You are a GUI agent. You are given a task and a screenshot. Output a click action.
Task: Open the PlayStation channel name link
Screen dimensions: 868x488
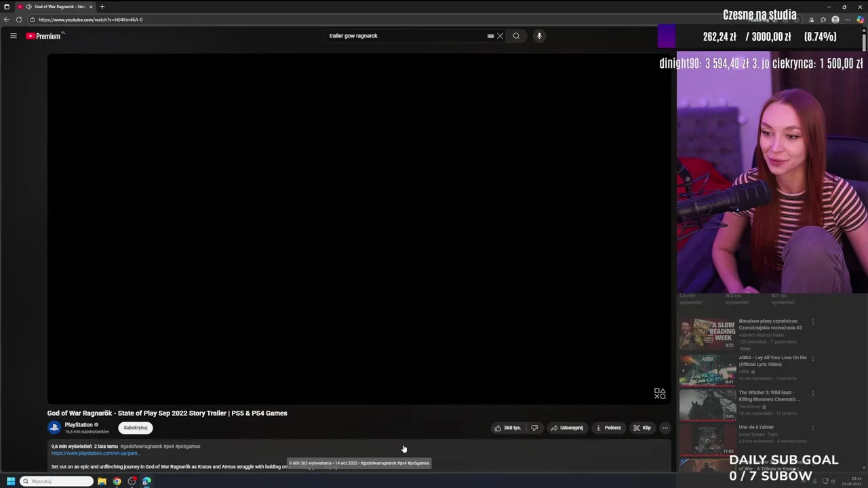(x=79, y=425)
